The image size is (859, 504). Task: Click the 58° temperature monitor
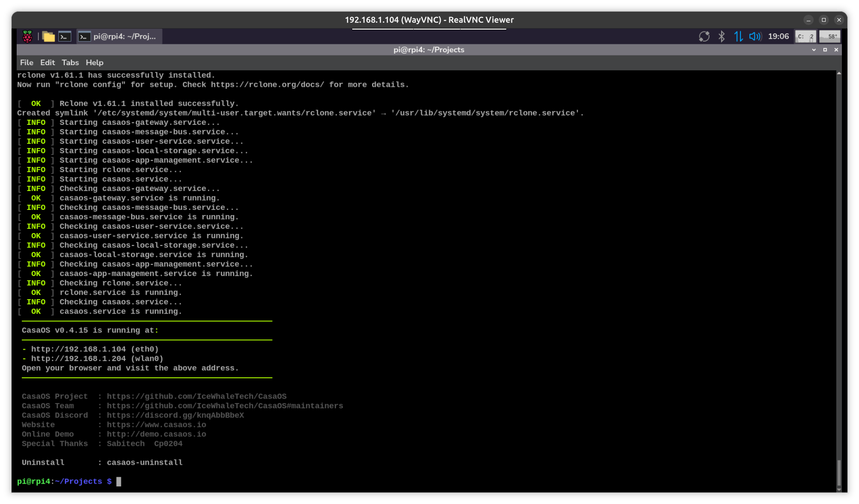click(830, 37)
